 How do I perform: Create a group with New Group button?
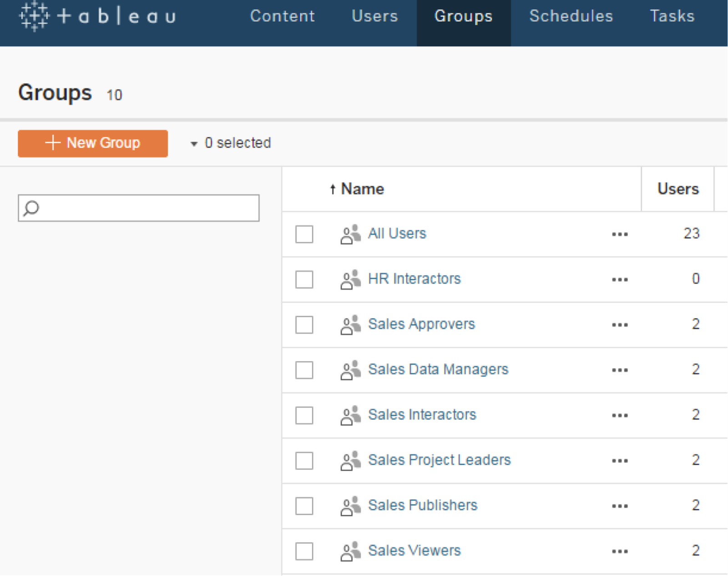point(93,143)
